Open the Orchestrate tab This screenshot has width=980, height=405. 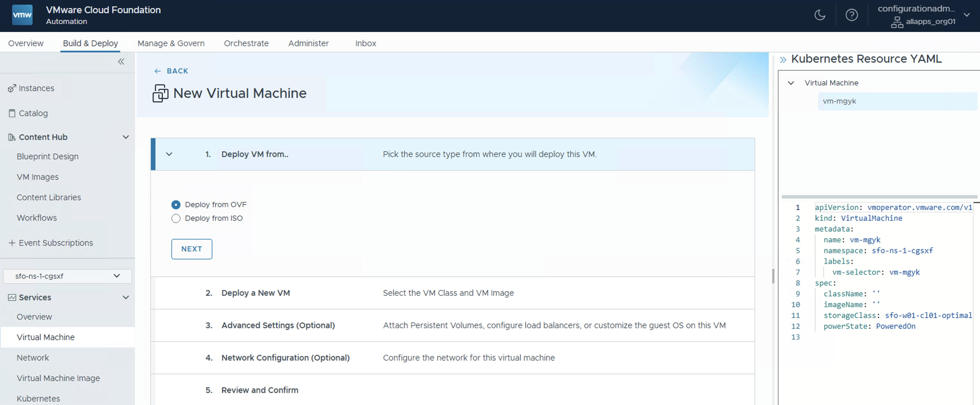246,43
